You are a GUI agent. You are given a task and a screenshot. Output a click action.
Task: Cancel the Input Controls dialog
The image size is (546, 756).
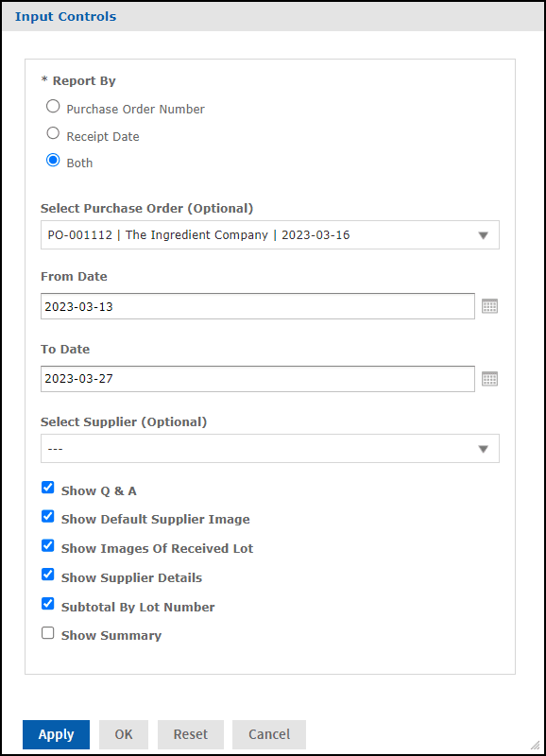(x=268, y=734)
